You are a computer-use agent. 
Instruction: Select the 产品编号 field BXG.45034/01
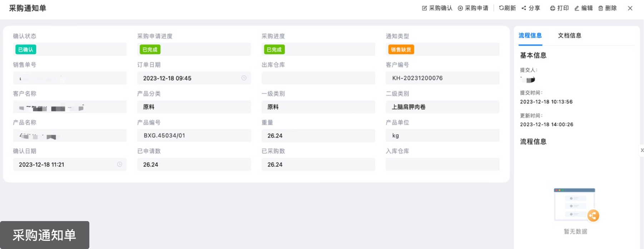coord(194,136)
